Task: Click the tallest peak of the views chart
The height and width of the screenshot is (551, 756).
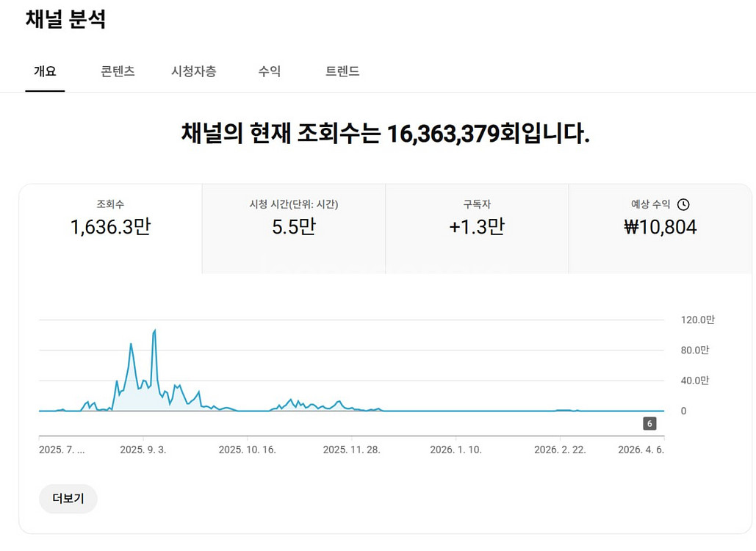Action: tap(154, 331)
